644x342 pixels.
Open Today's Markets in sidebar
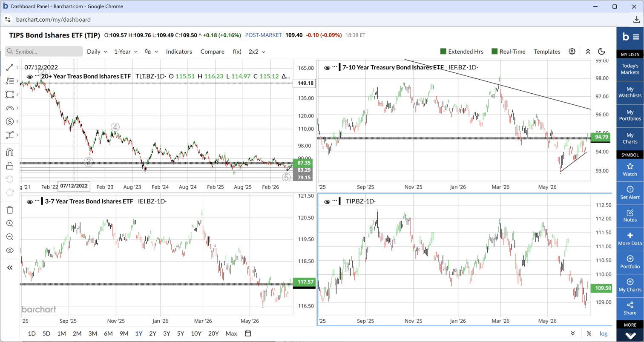630,69
